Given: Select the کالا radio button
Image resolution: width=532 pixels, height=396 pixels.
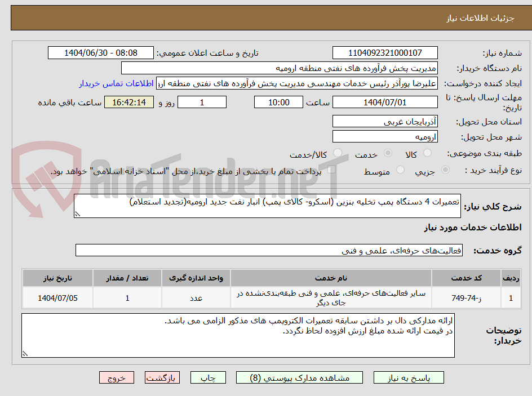Looking at the screenshot, I should (427, 152).
